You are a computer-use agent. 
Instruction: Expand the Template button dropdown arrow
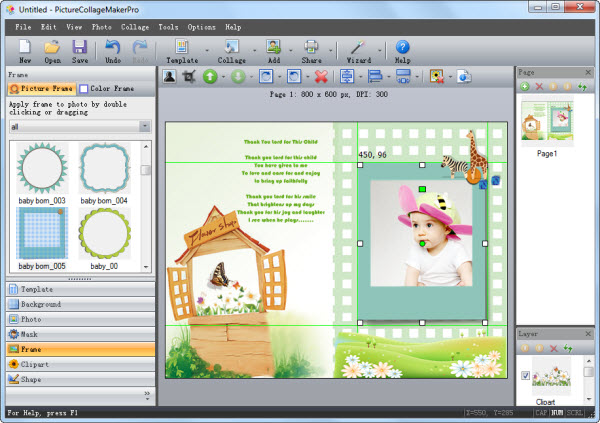[207, 50]
